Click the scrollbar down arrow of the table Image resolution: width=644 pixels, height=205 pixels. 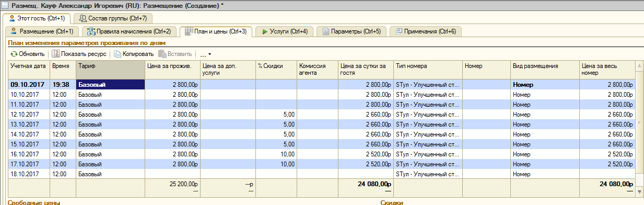click(639, 192)
